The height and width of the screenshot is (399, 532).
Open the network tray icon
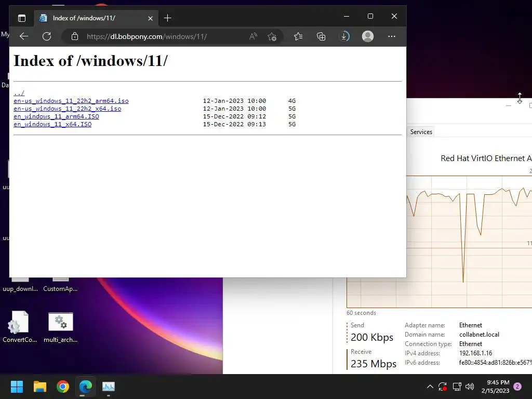[457, 387]
